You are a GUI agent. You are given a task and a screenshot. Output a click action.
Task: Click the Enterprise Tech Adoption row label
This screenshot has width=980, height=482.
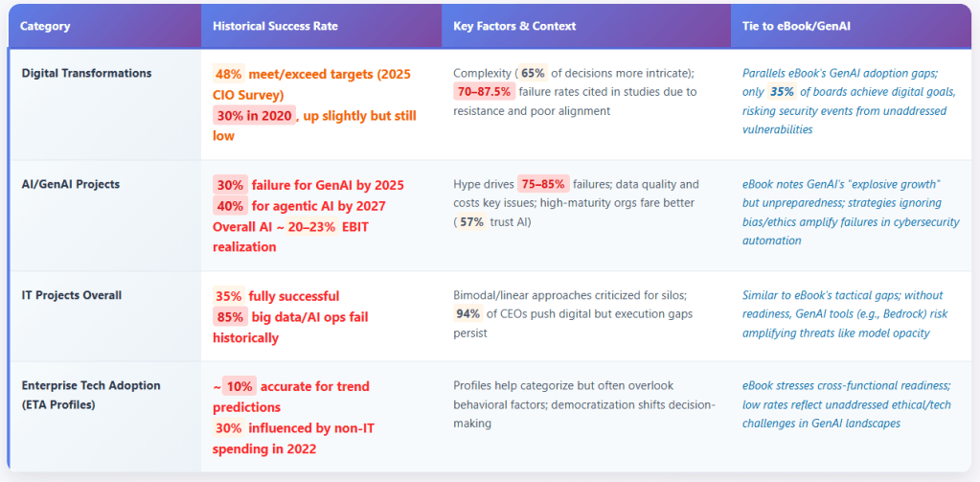91,385
